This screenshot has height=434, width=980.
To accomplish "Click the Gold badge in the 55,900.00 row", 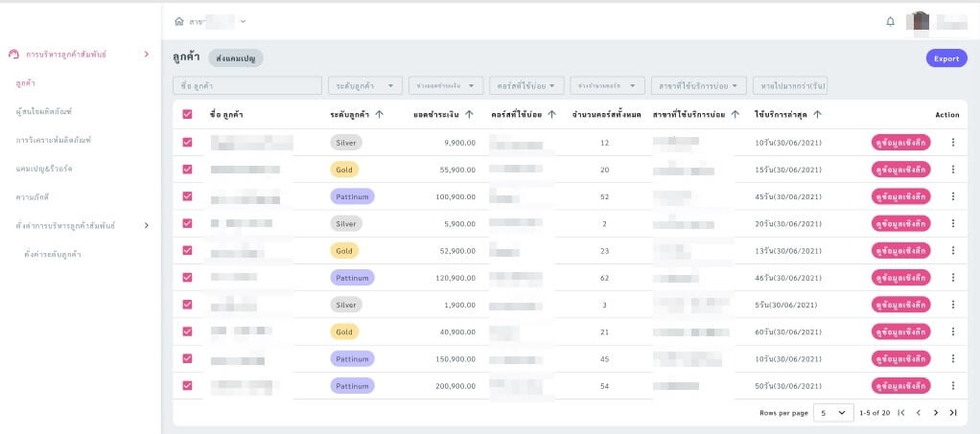I will click(344, 170).
